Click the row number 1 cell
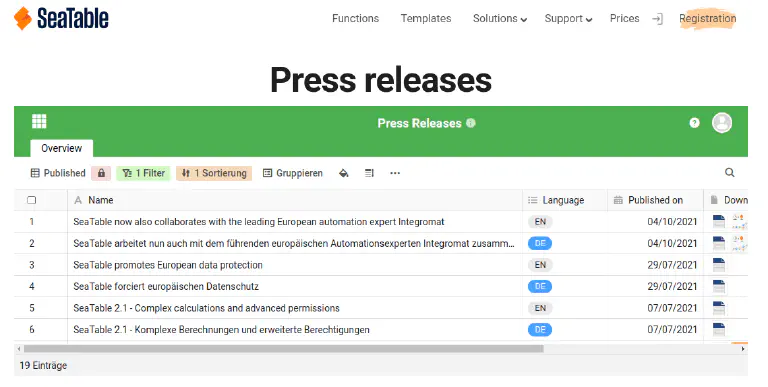Image resolution: width=768 pixels, height=387 pixels. pyautogui.click(x=32, y=222)
